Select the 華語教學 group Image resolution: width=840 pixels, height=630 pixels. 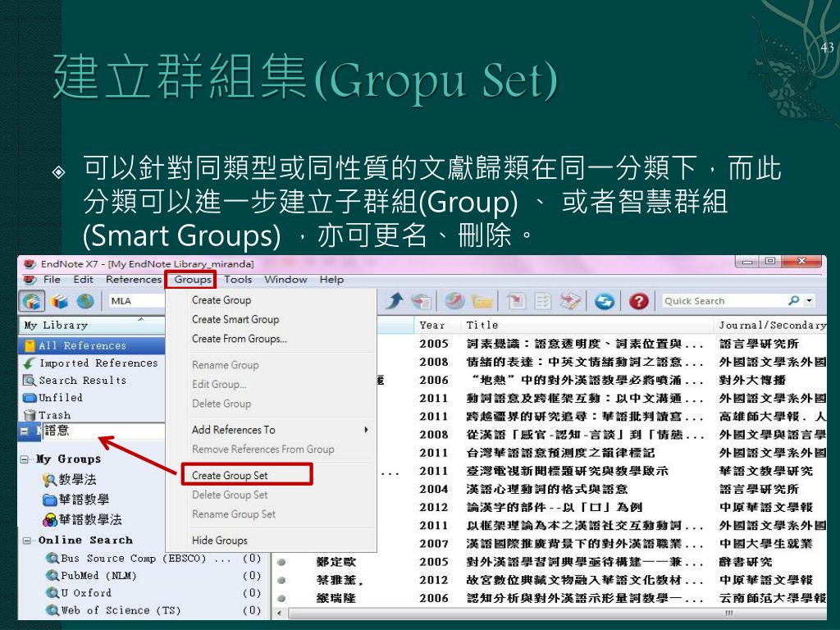(84, 500)
